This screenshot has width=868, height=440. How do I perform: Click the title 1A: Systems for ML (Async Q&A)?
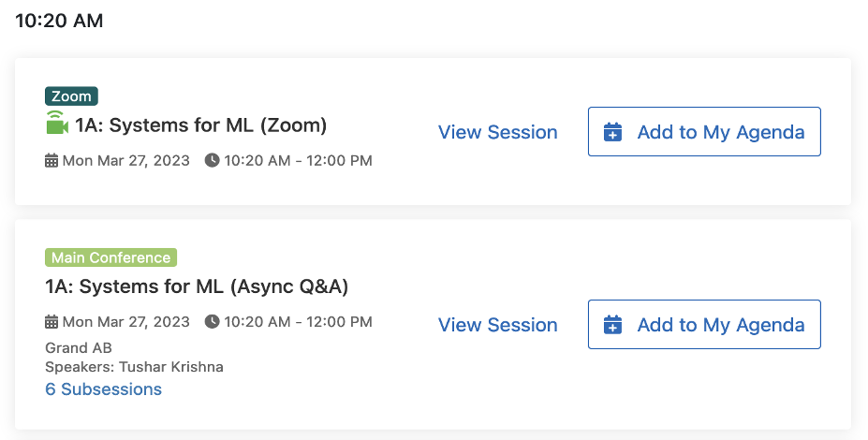coord(197,286)
